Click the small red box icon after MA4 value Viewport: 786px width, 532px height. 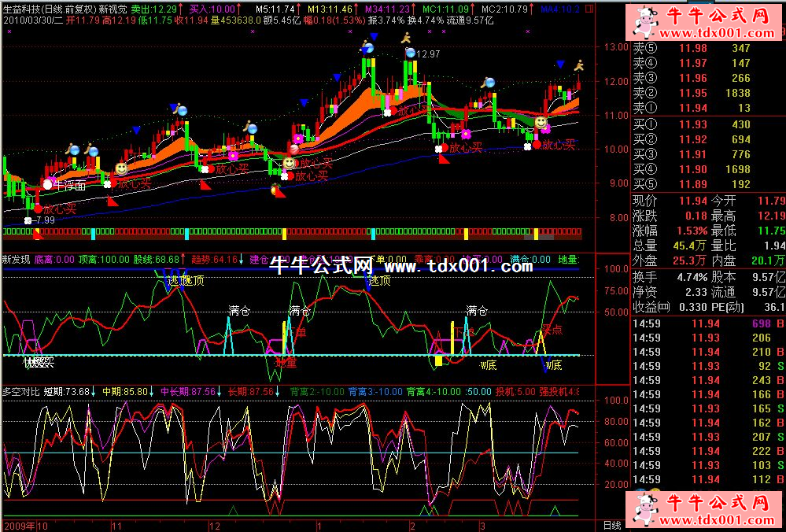pos(589,9)
